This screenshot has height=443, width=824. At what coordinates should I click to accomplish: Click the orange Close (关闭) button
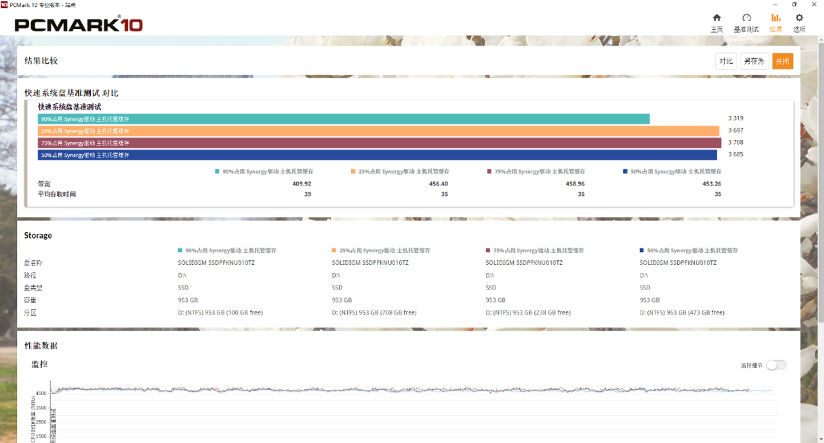pyautogui.click(x=782, y=61)
